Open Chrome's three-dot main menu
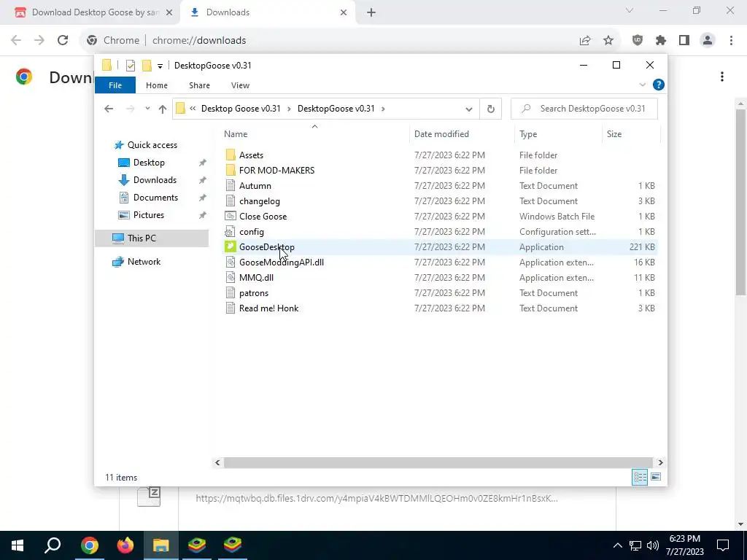Image resolution: width=747 pixels, height=560 pixels. (x=731, y=40)
